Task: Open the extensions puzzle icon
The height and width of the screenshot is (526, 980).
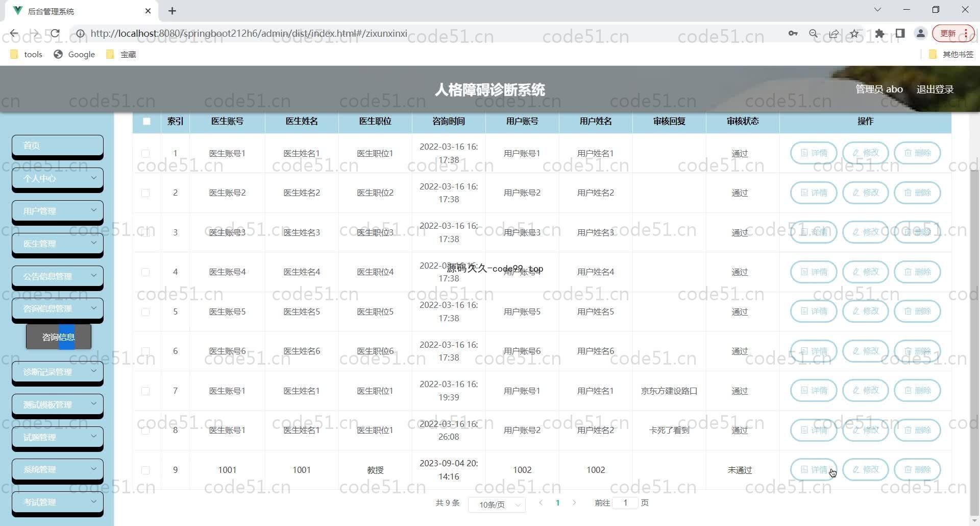Action: pyautogui.click(x=879, y=34)
